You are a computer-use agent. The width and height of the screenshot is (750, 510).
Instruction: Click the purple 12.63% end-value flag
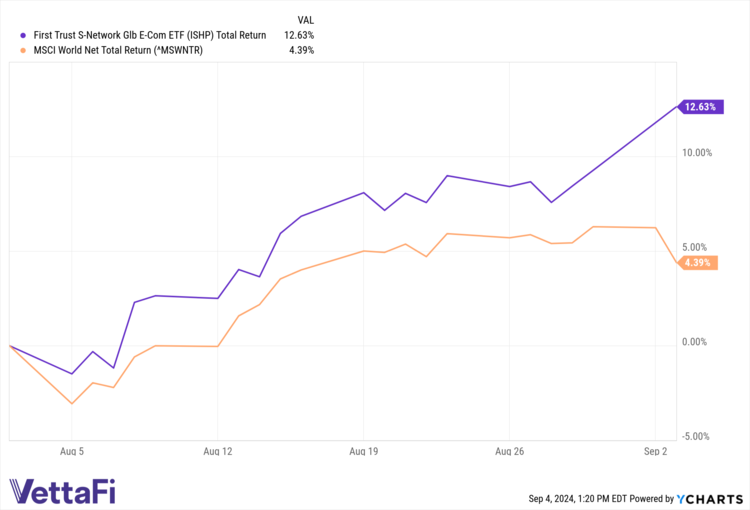point(698,107)
